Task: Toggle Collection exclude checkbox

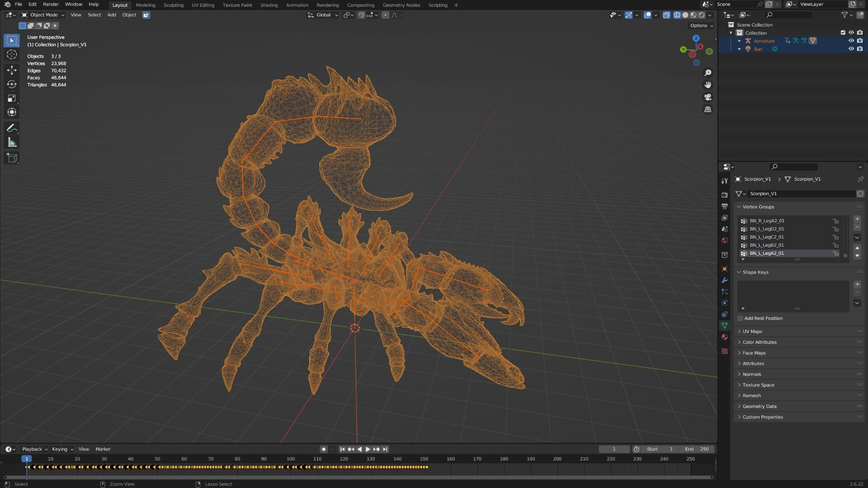Action: point(843,33)
